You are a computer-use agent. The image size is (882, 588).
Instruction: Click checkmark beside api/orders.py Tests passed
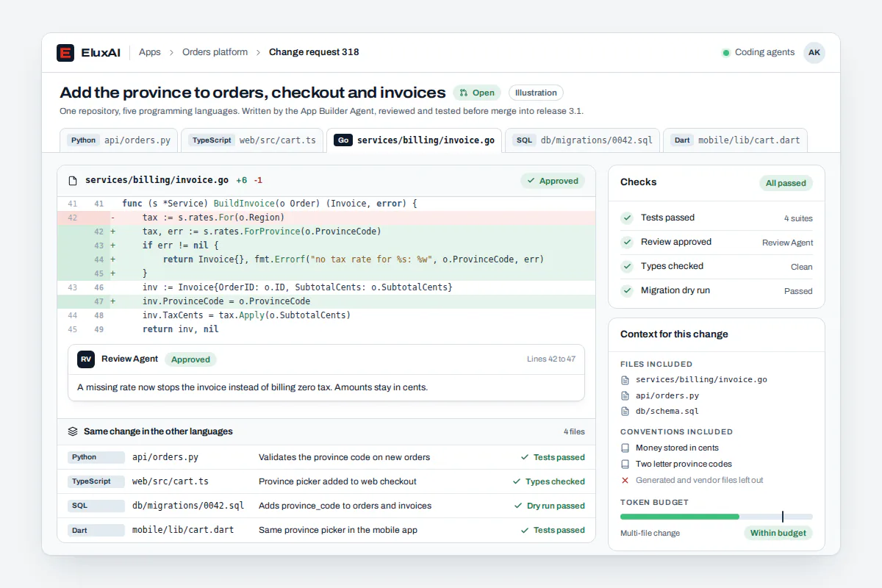point(525,457)
